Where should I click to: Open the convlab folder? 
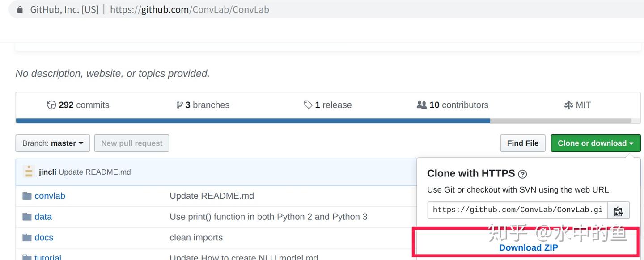50,196
